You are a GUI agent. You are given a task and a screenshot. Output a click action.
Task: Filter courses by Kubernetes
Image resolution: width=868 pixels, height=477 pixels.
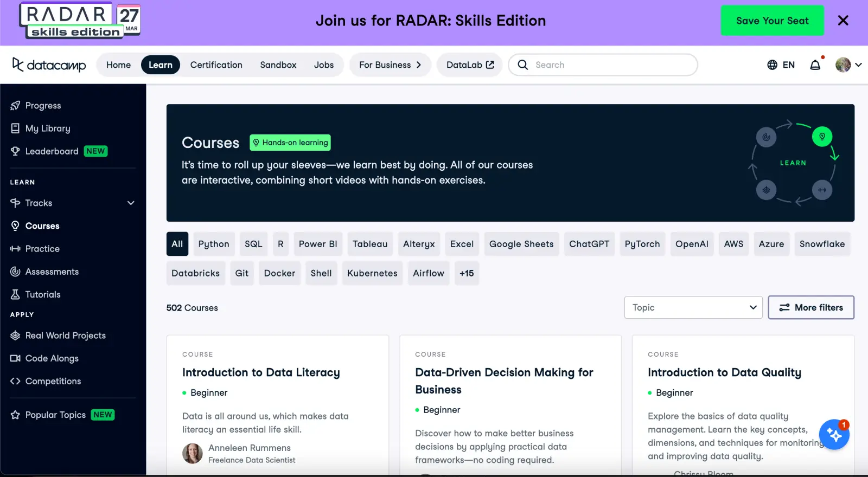[x=372, y=273]
